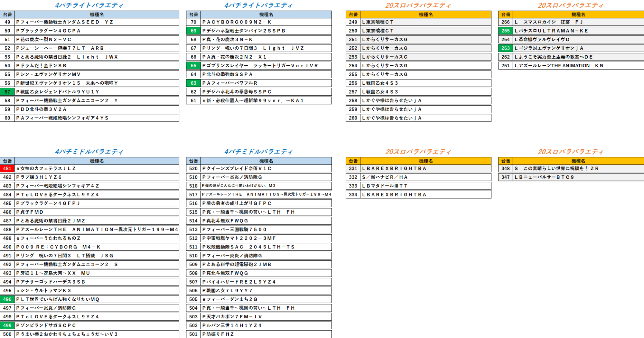The width and height of the screenshot is (644, 338).
Task: Click 'P北斗の拳強敵SSPA' entry
Action: 266,74
